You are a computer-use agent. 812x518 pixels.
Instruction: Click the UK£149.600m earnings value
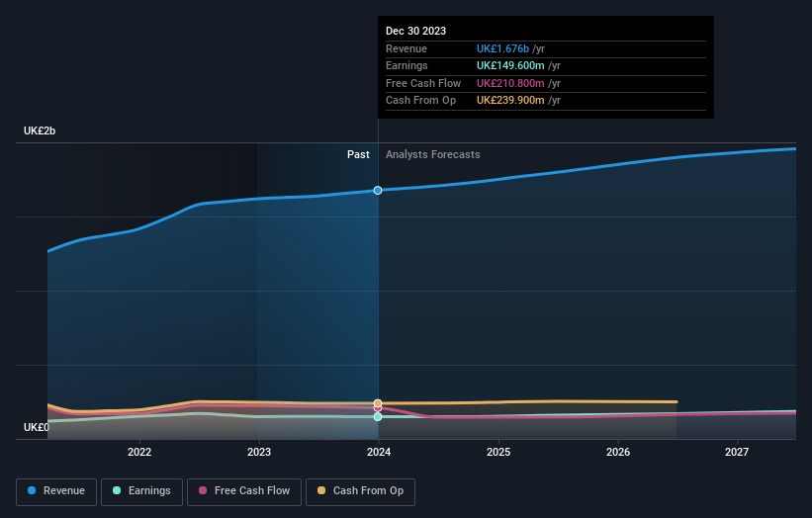[510, 65]
